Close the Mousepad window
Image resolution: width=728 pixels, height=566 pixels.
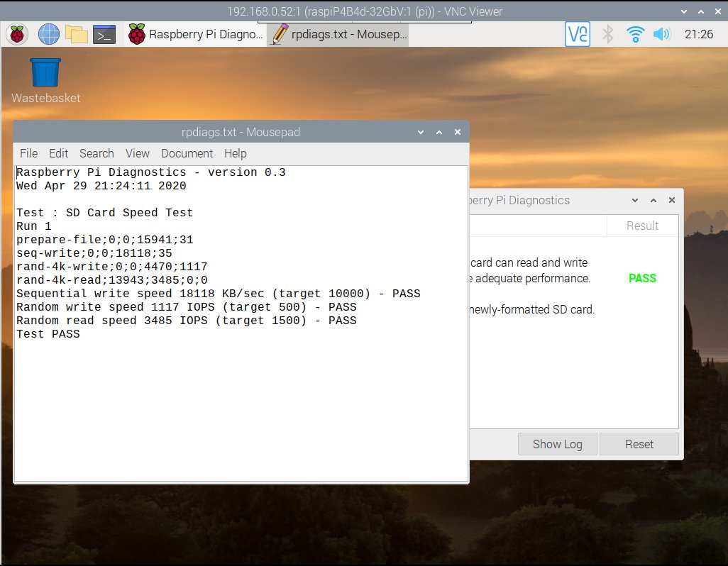click(x=458, y=132)
